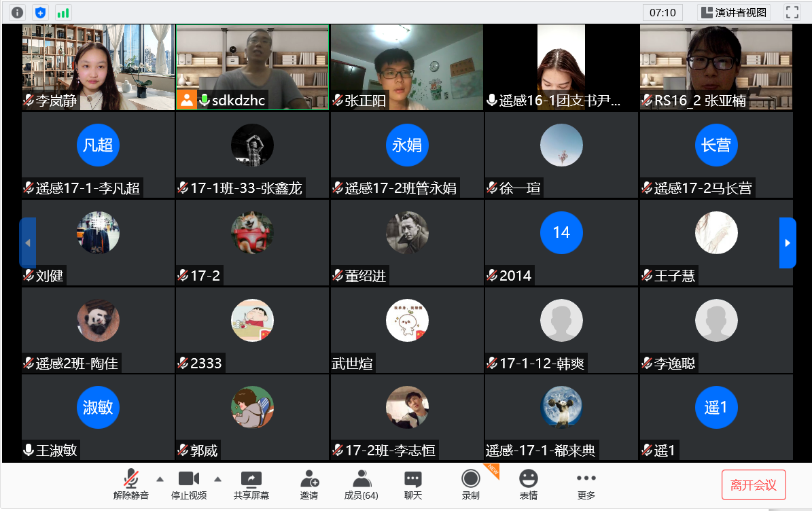This screenshot has height=511, width=812.
Task: Expand video options arrow beside 停止视频
Action: point(217,478)
